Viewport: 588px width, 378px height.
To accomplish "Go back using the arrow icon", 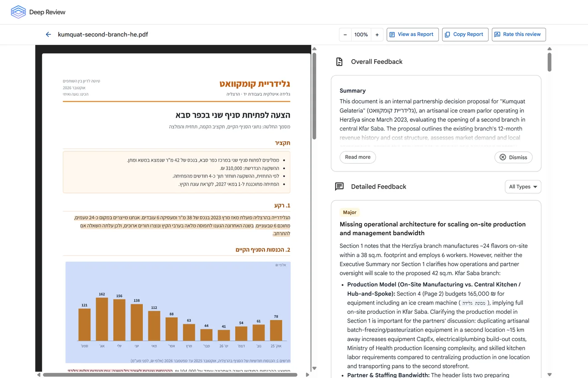I will (48, 34).
